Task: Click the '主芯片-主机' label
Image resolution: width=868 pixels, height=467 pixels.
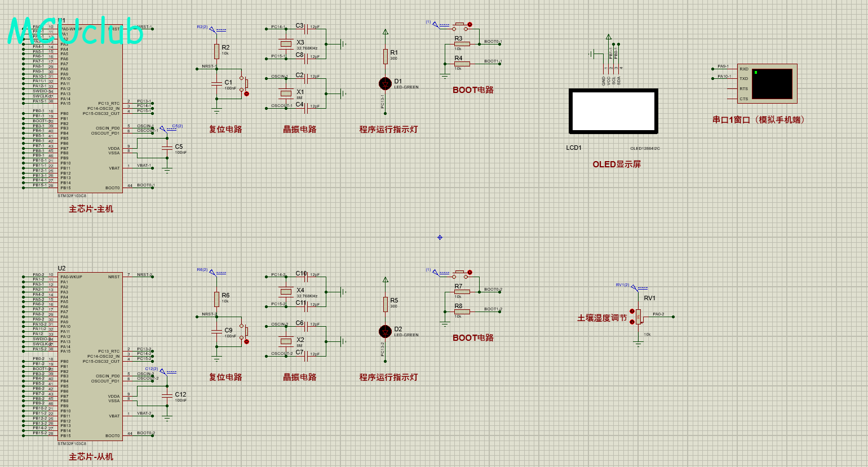Action: 91,209
